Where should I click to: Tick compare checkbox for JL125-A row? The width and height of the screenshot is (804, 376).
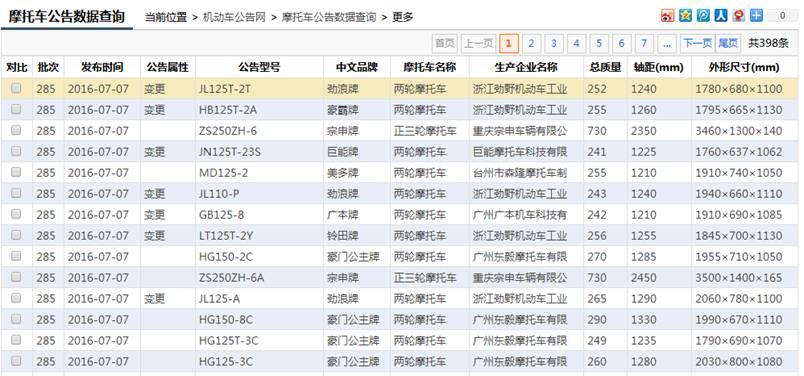16,298
